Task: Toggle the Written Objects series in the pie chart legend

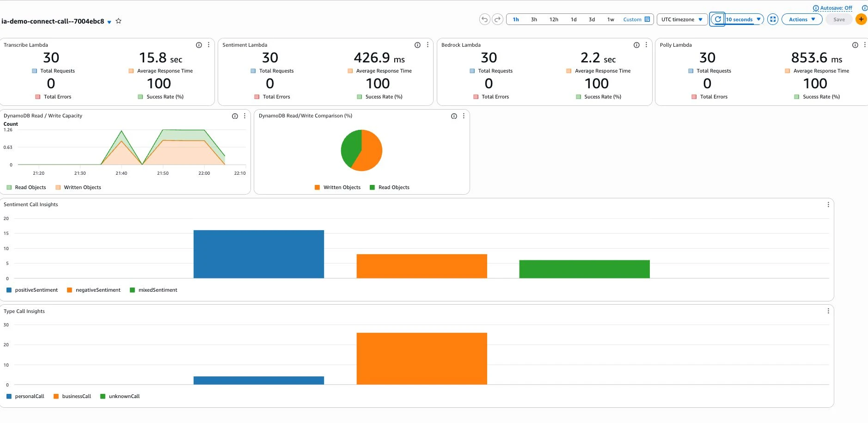Action: [x=337, y=187]
